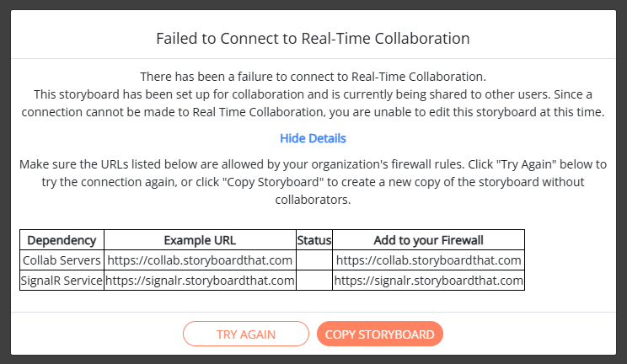The width and height of the screenshot is (627, 364).
Task: Click the Failed to Connect dialog title
Action: coord(313,38)
